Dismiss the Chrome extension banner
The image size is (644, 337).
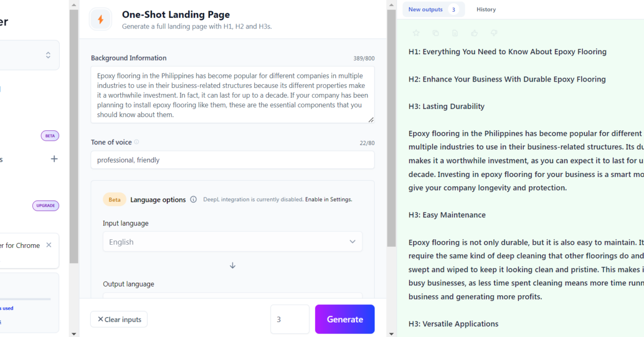tap(49, 245)
